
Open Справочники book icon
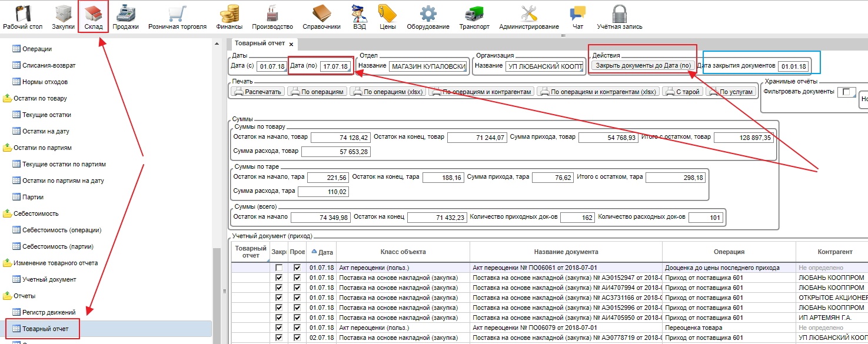point(321,14)
